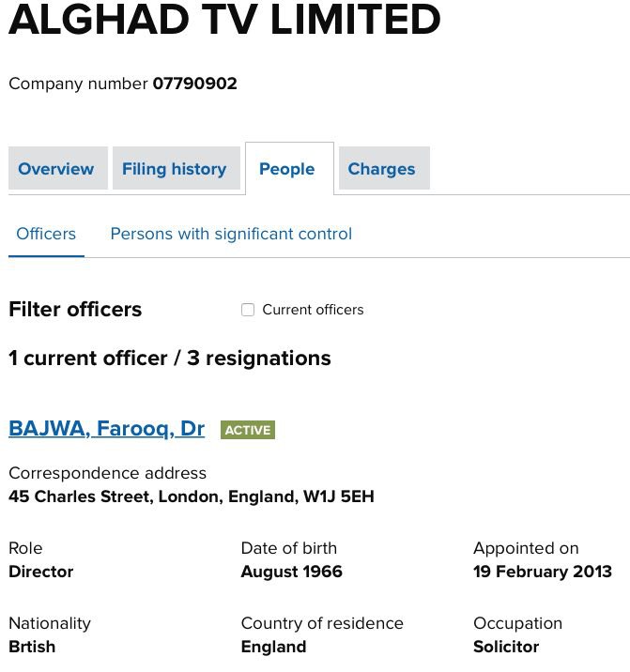The image size is (630, 672).
Task: Click the 'Current officers' checkbox label
Action: [x=313, y=310]
